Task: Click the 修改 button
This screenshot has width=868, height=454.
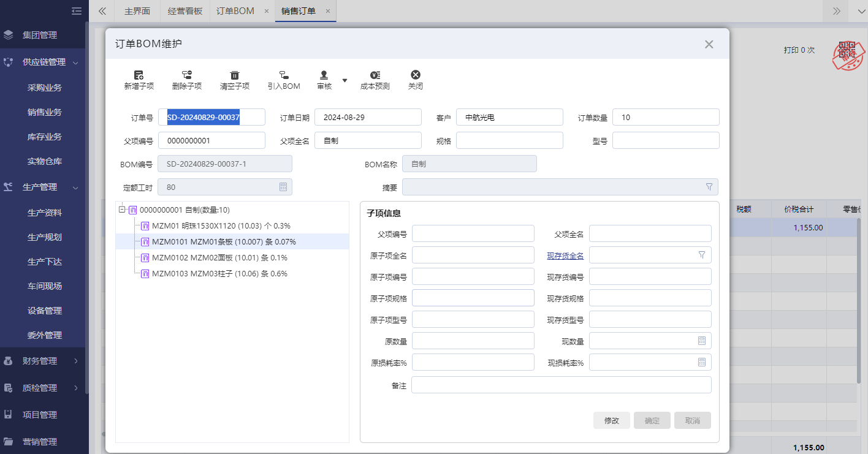Action: tap(611, 420)
